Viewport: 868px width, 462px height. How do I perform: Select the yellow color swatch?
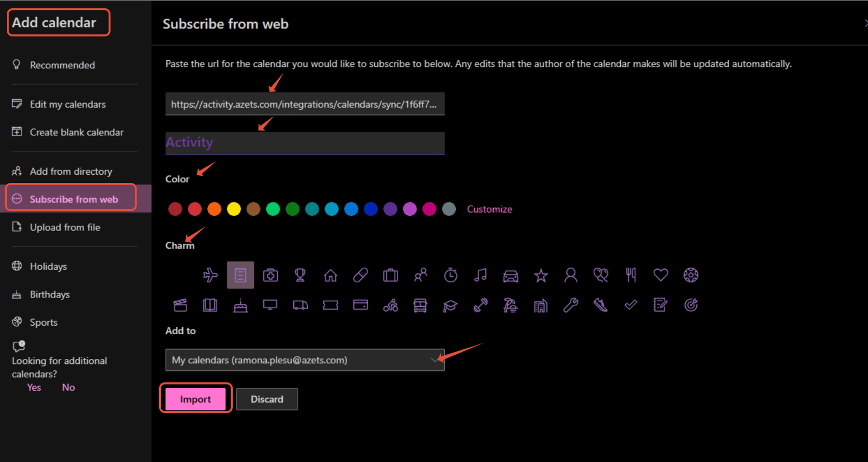point(234,209)
